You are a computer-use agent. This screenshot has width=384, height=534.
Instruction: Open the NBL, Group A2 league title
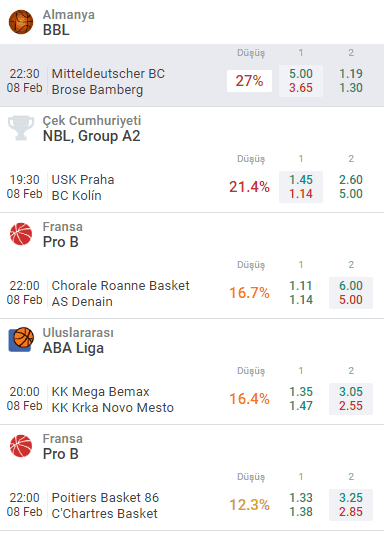point(91,136)
